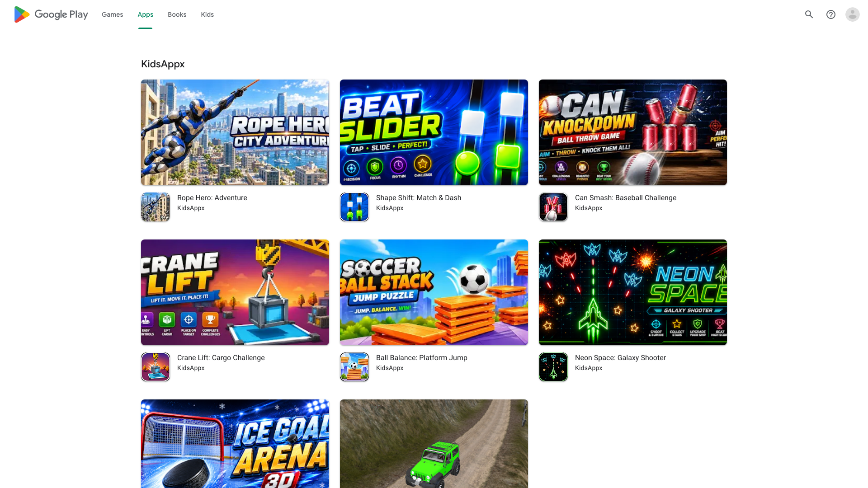Open the Help center question-mark icon
The width and height of the screenshot is (868, 488).
pos(831,14)
